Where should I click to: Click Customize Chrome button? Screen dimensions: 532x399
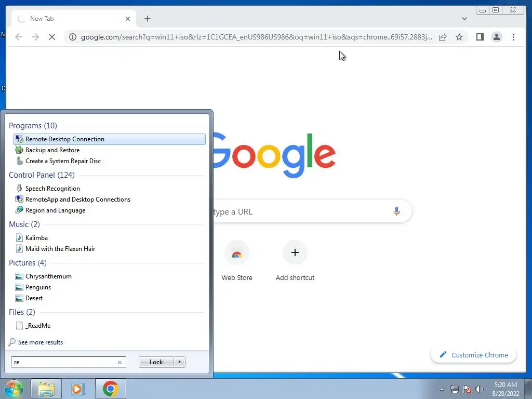pos(474,355)
